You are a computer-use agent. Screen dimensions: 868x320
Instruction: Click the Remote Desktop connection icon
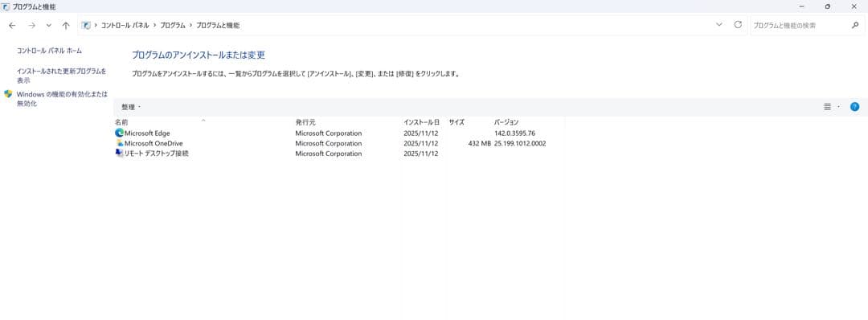(x=119, y=154)
